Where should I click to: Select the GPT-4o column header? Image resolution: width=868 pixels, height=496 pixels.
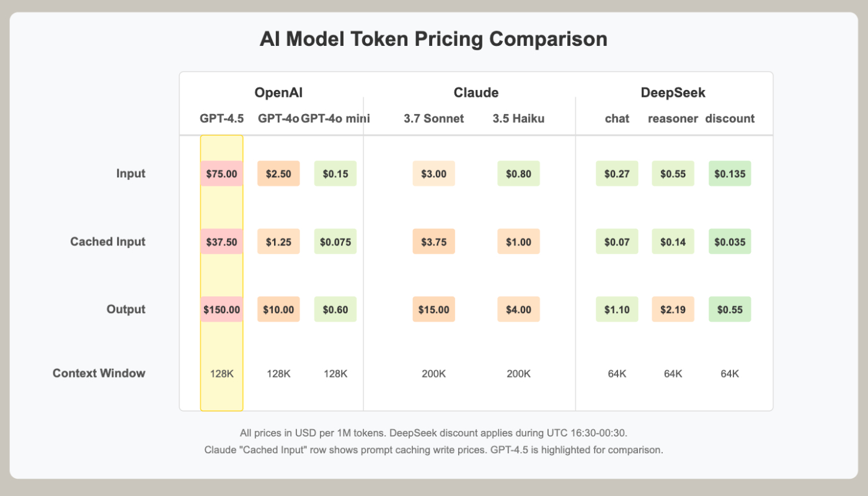click(x=278, y=118)
